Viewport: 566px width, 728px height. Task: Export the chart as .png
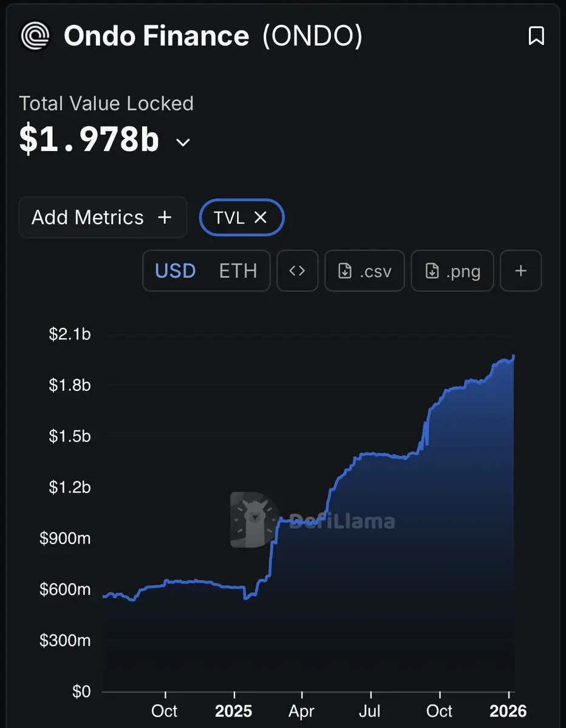click(x=452, y=271)
